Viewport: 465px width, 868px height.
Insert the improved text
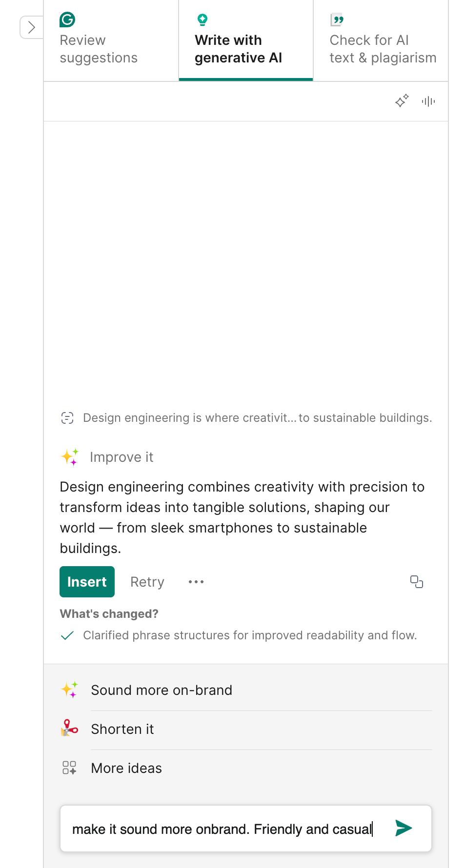87,581
